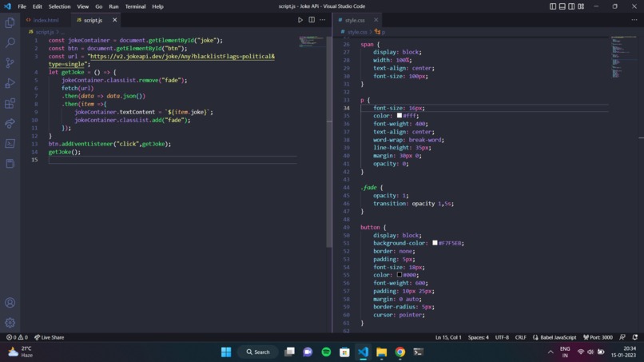Screen dimensions: 644x362
Task: Open the Run menu
Action: [x=113, y=6]
